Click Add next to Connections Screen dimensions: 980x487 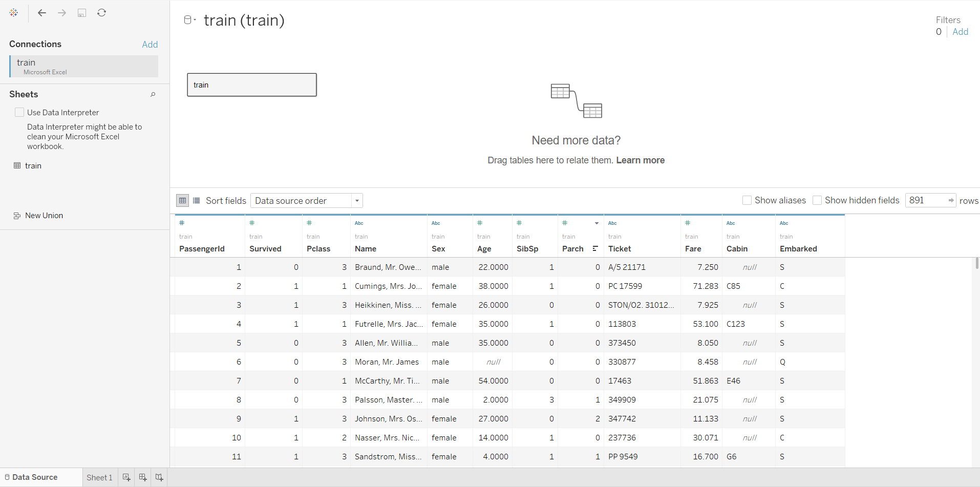click(x=150, y=45)
